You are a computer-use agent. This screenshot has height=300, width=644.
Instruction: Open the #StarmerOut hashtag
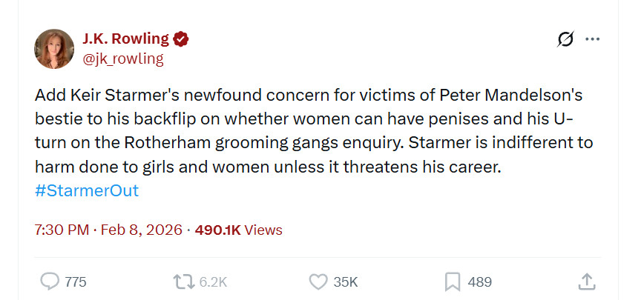click(86, 190)
